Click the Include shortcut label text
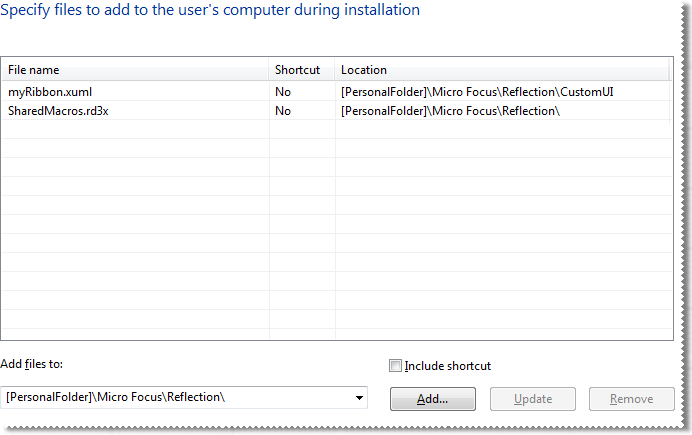 [447, 366]
